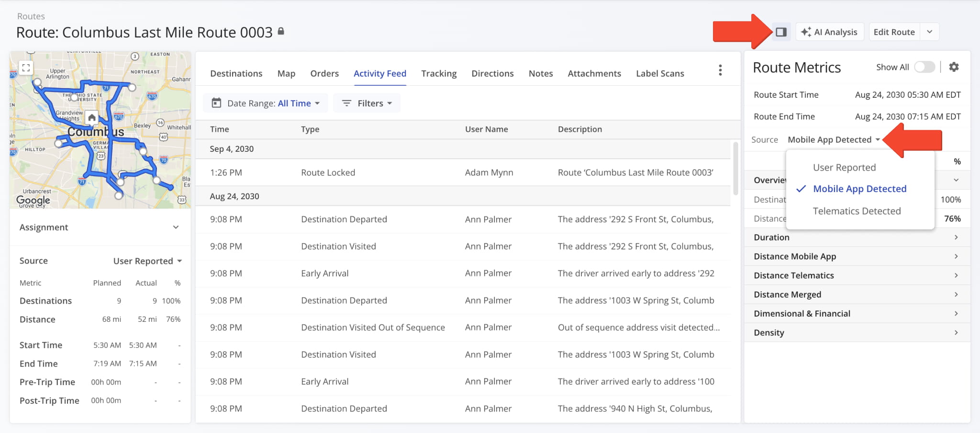Click the Google Maps route thumbnail
980x433 pixels.
point(100,130)
